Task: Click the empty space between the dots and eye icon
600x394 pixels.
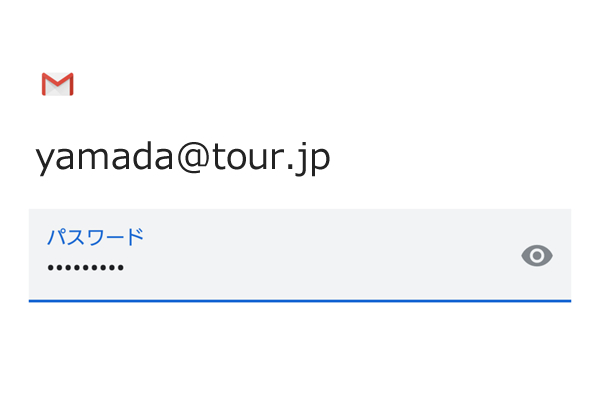Action: click(x=321, y=267)
